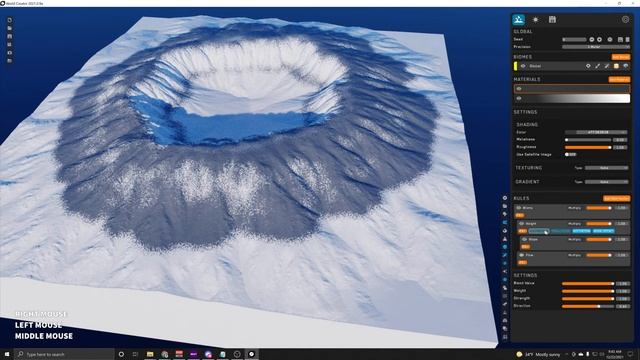The image size is (640, 360).
Task: Open the round settings icon atop the right panel
Action: pos(625,19)
